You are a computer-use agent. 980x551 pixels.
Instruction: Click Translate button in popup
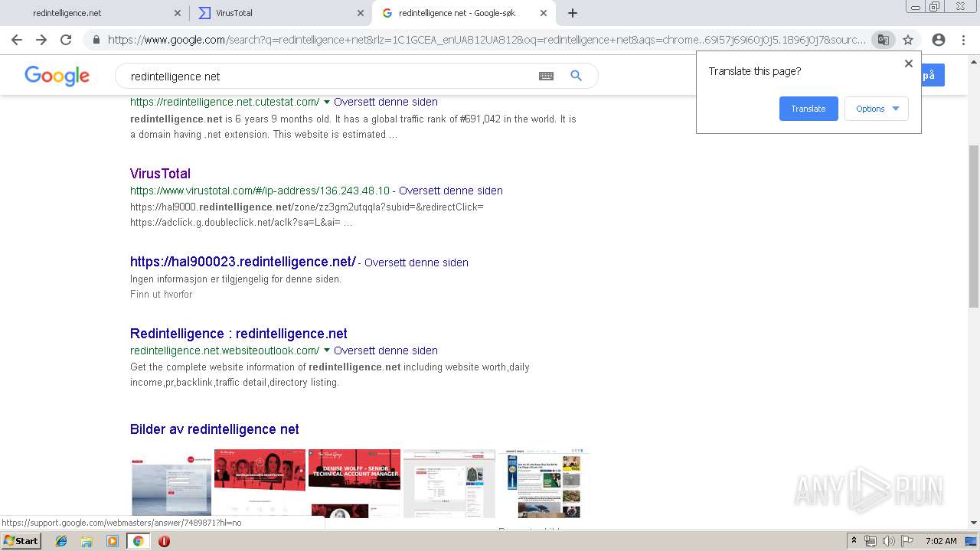(808, 109)
